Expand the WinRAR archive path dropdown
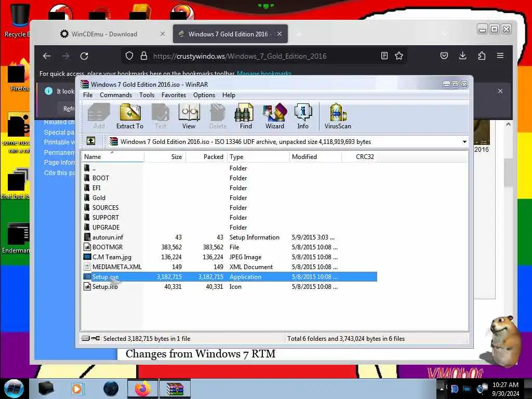This screenshot has height=399, width=532. point(464,142)
